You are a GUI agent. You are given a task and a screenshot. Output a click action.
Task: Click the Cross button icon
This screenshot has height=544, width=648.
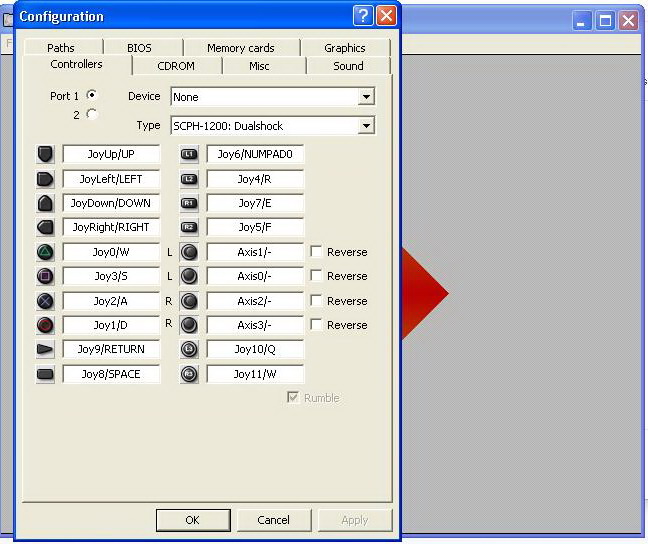45,301
